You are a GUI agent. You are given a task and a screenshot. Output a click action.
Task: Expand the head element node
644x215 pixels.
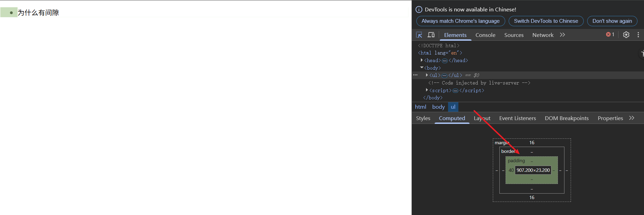(422, 60)
